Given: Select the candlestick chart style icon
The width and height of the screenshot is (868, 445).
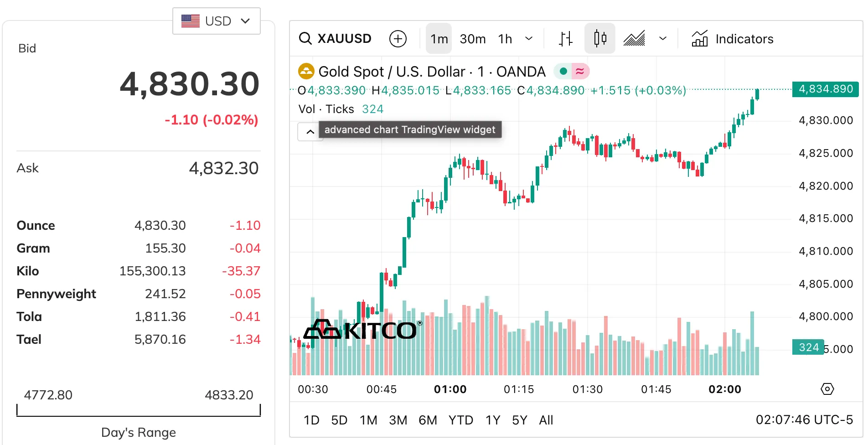Looking at the screenshot, I should point(600,39).
